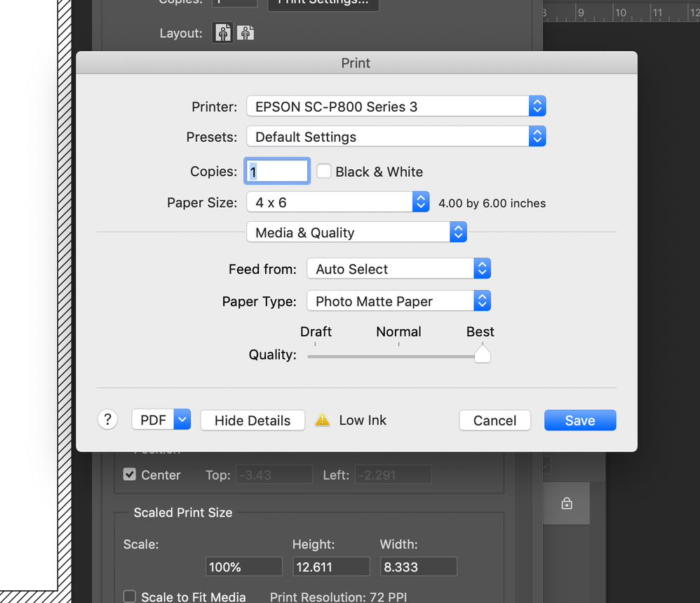The width and height of the screenshot is (700, 603).
Task: Open the Media & Quality section dropdown
Action: click(x=357, y=232)
